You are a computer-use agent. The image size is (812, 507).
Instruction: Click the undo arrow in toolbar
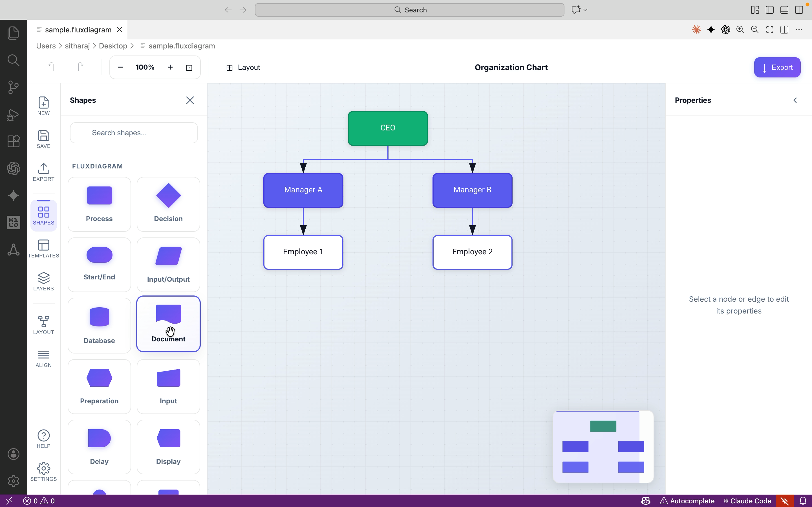point(51,67)
